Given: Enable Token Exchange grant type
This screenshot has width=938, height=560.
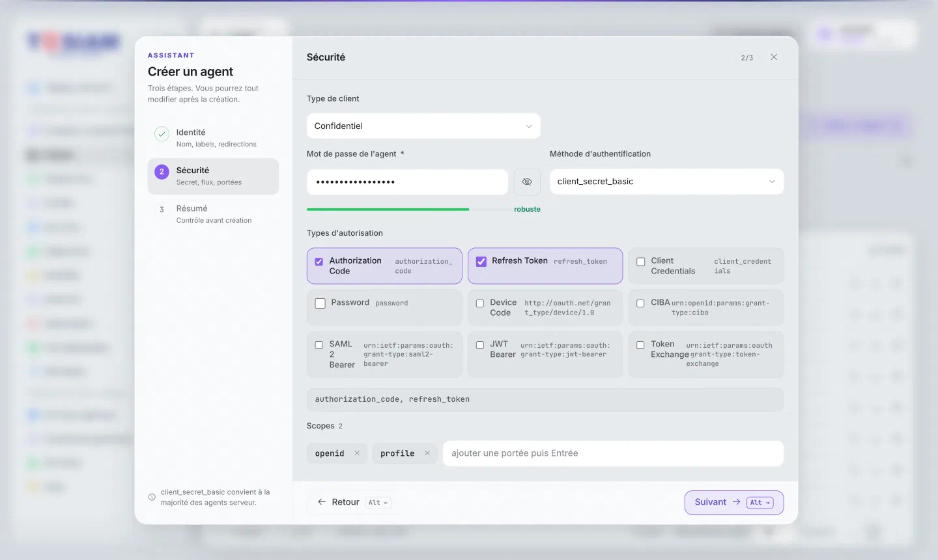Looking at the screenshot, I should pyautogui.click(x=640, y=345).
